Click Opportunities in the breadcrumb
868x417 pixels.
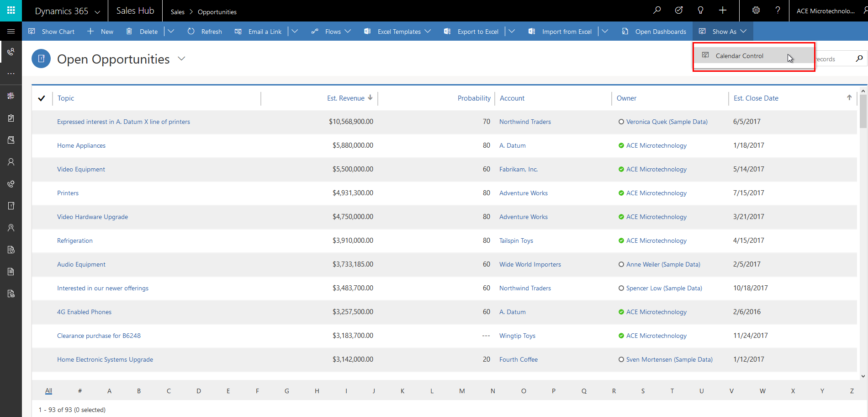click(x=217, y=12)
